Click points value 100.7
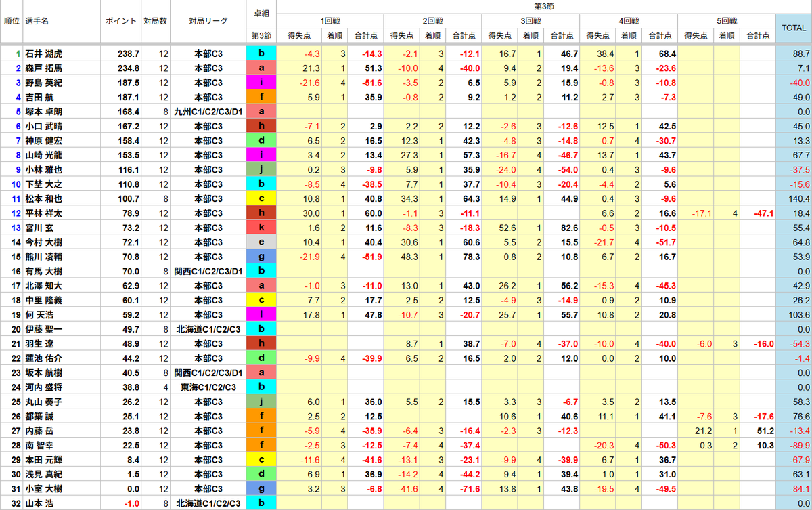Viewport: 812px width, 510px height. click(129, 198)
